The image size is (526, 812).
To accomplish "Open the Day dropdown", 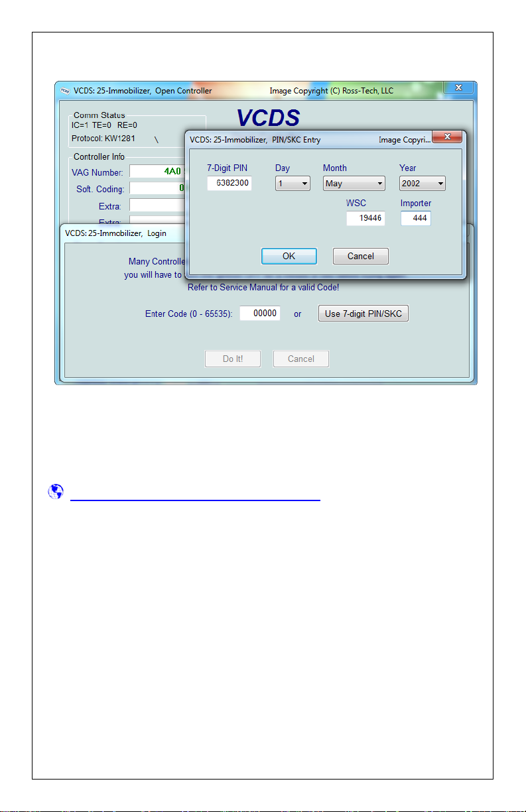I will (293, 184).
